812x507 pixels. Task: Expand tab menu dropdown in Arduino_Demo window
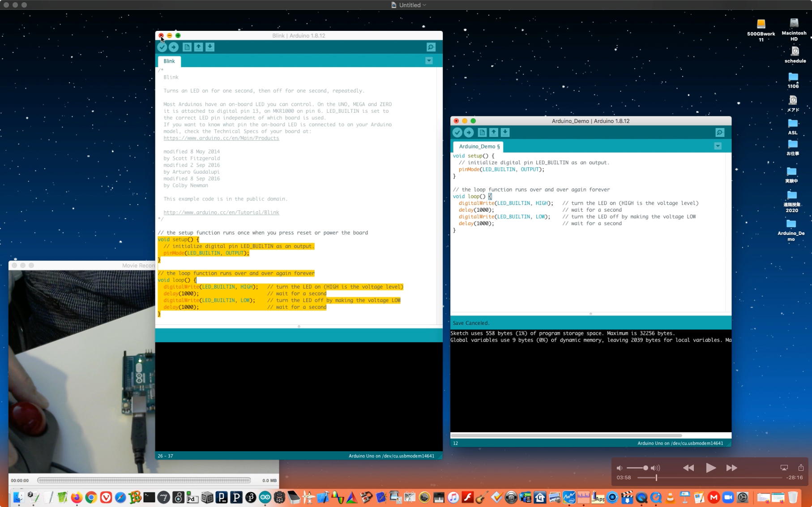(718, 146)
